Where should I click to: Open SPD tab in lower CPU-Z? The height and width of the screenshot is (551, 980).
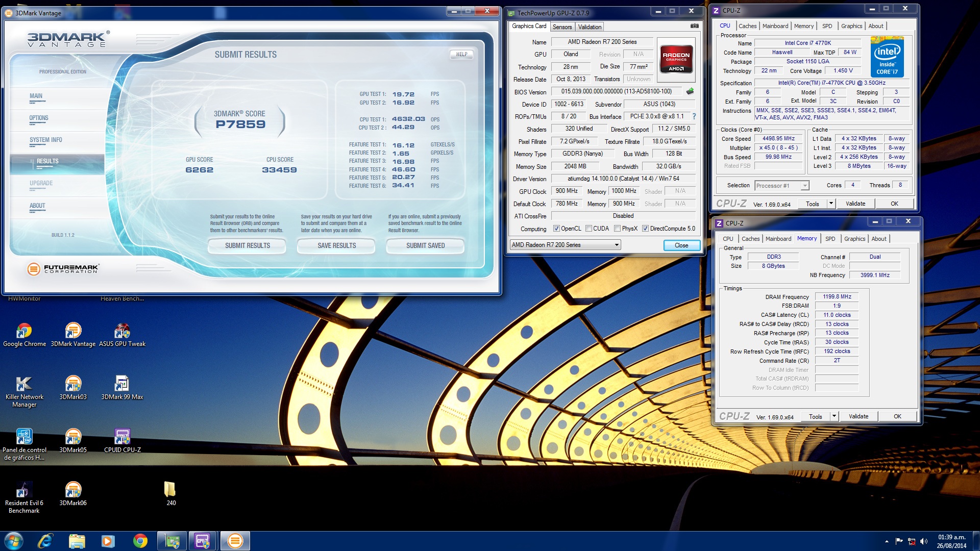(x=830, y=239)
